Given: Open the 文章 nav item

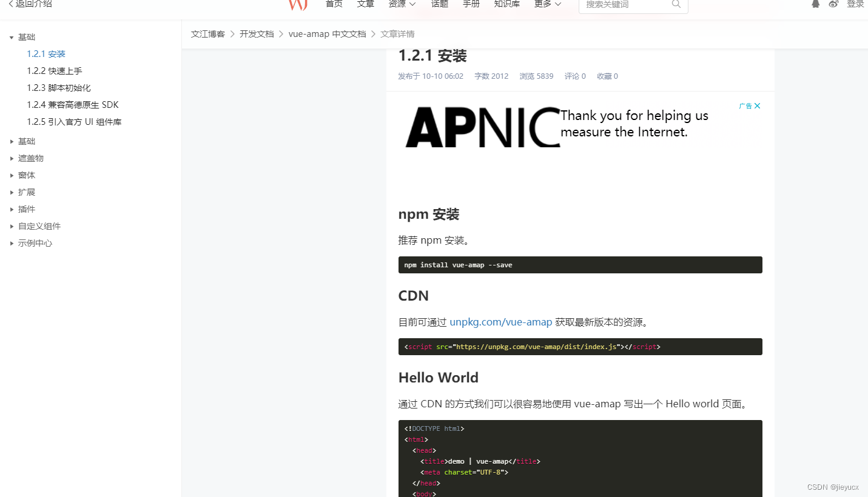Looking at the screenshot, I should [366, 4].
